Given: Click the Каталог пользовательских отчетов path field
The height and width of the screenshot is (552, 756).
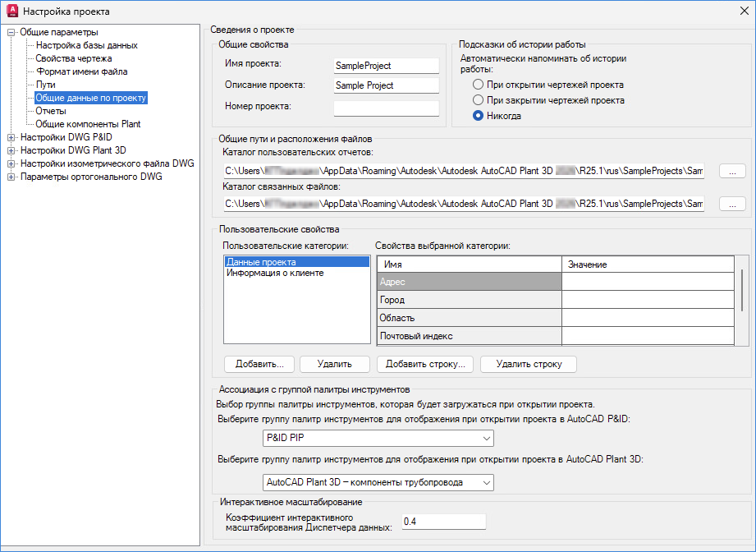Looking at the screenshot, I should click(463, 171).
